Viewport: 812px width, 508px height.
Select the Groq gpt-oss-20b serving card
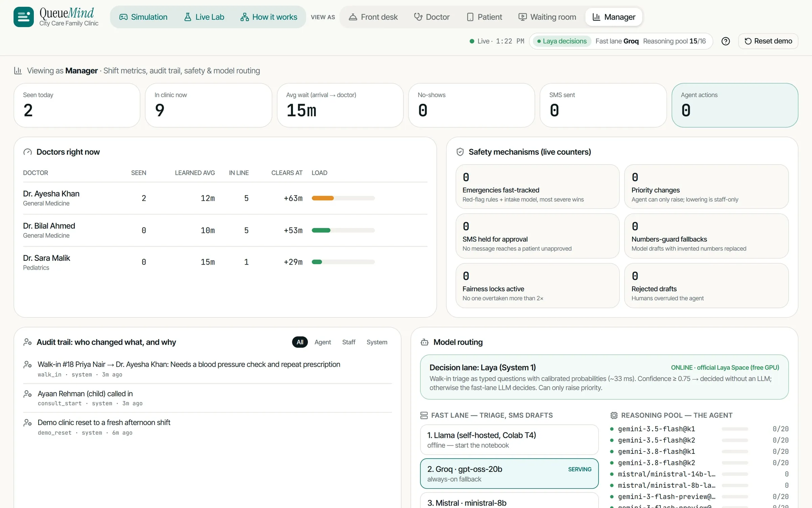tap(509, 473)
